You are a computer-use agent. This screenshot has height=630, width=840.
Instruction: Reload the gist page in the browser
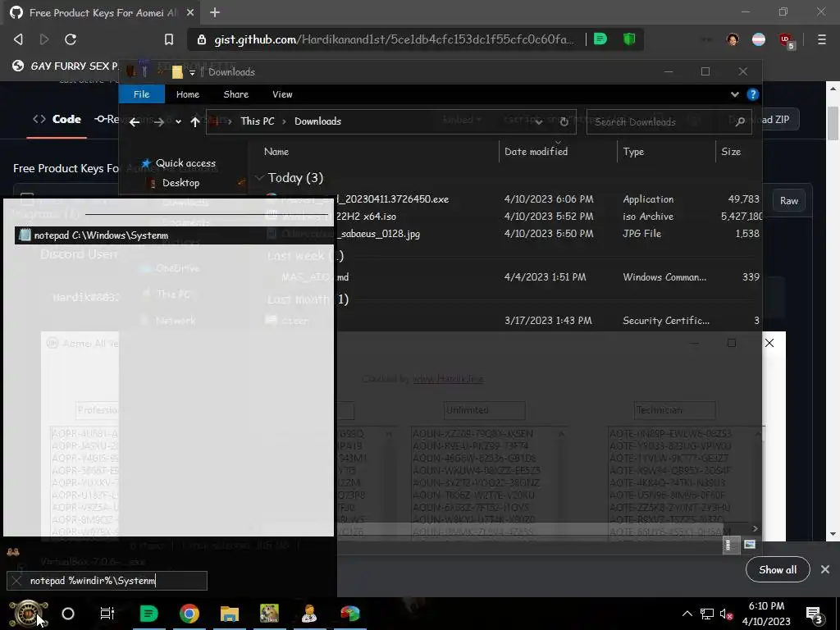[71, 39]
